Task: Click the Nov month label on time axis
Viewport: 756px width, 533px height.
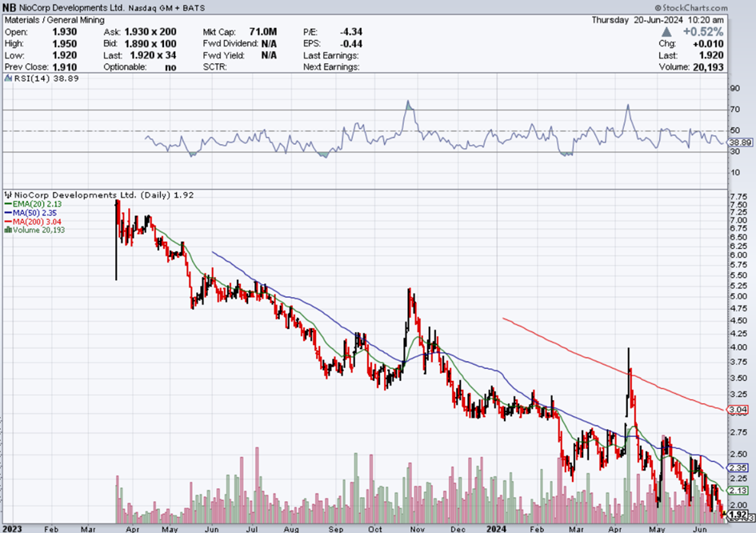Action: click(418, 529)
